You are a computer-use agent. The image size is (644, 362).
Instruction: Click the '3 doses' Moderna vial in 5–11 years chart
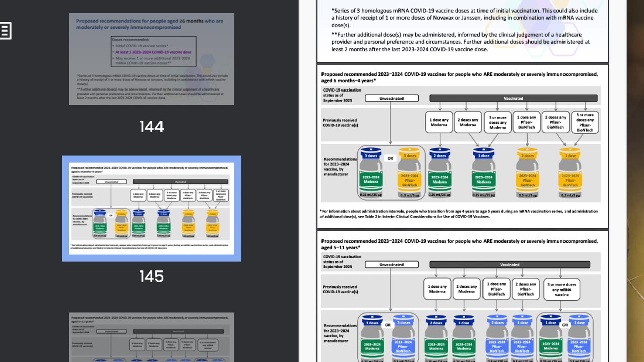[372, 338]
